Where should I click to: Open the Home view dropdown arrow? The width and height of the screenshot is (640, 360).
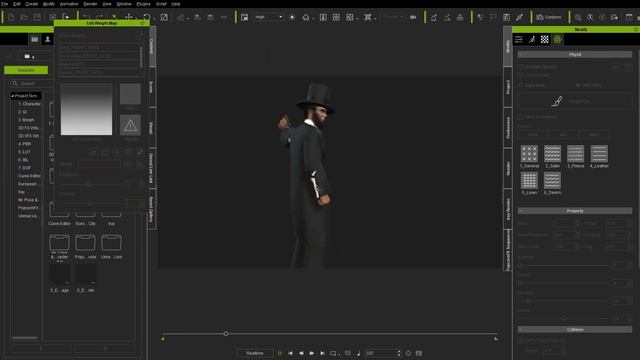point(313,18)
